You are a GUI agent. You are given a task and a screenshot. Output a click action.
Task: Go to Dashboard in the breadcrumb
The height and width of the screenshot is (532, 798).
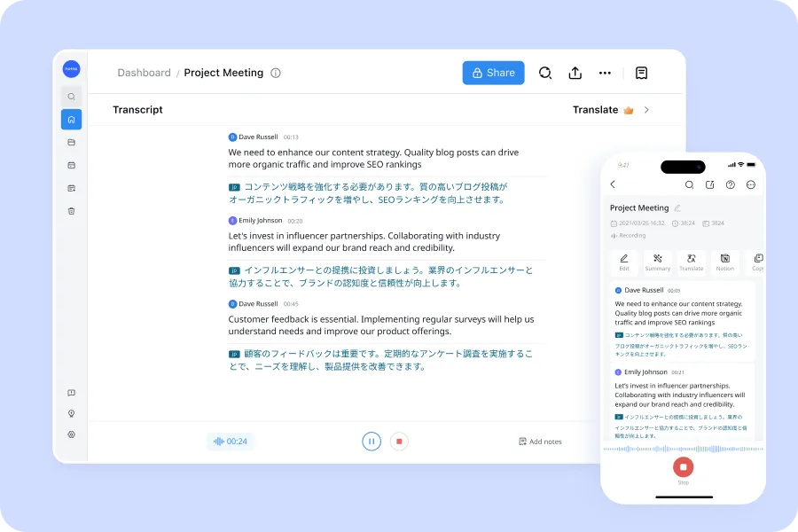[144, 73]
